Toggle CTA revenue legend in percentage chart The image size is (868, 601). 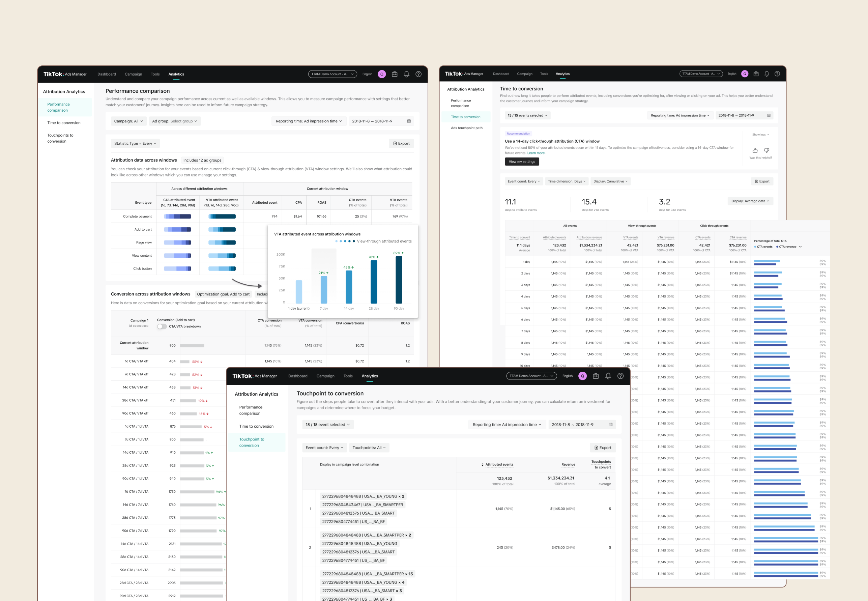click(x=786, y=247)
